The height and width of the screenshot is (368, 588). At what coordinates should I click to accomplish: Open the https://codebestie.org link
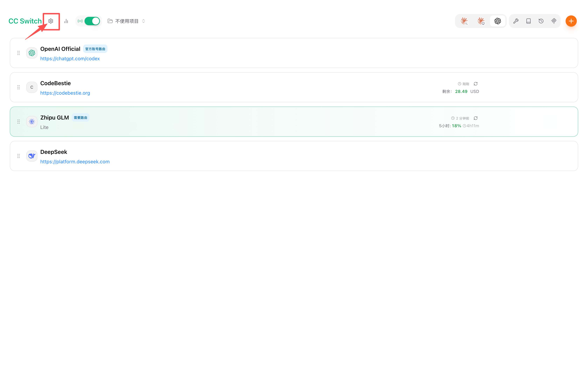[65, 93]
